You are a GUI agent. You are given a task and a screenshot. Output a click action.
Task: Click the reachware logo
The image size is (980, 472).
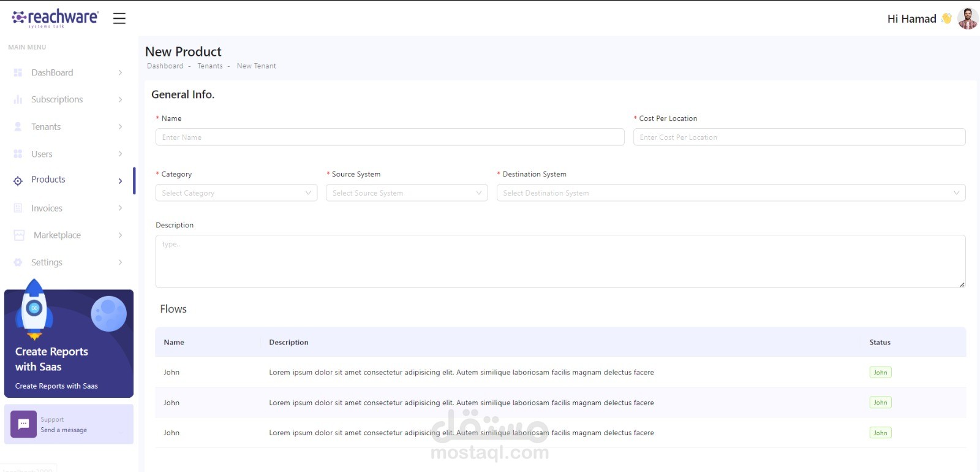(x=55, y=18)
